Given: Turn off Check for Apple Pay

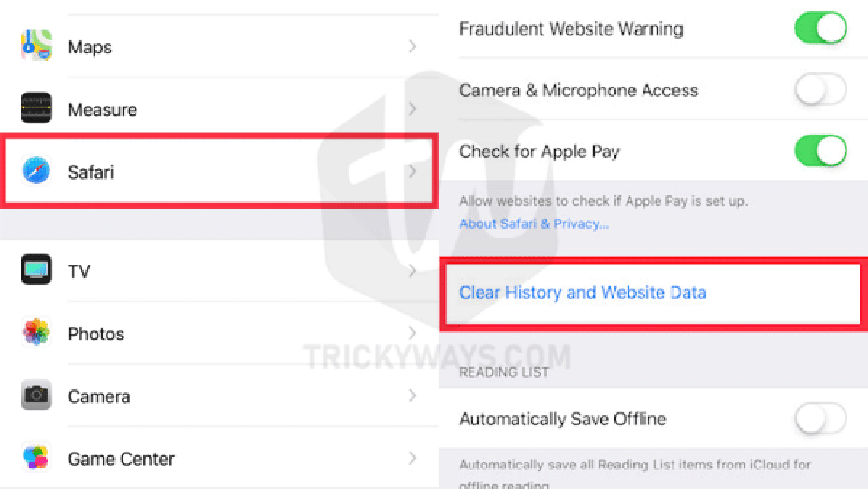Looking at the screenshot, I should click(820, 151).
